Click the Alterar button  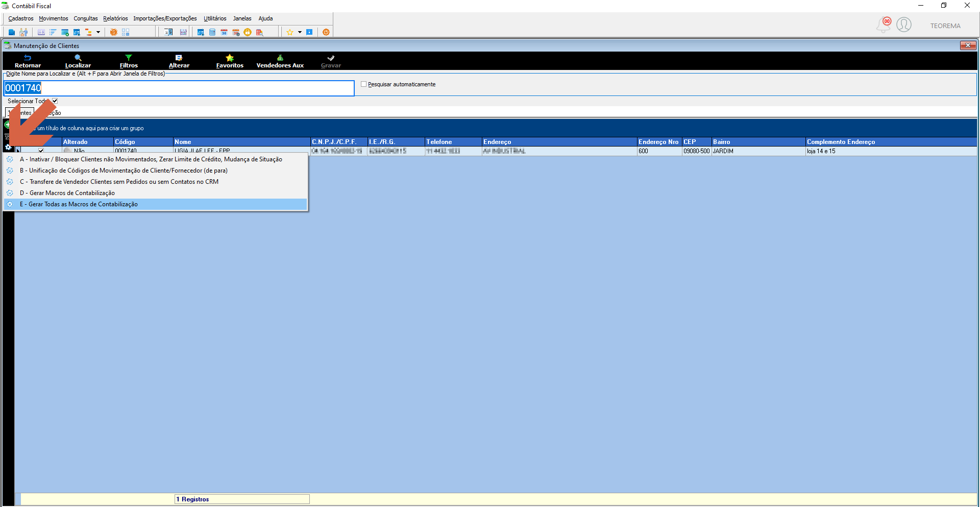[179, 61]
